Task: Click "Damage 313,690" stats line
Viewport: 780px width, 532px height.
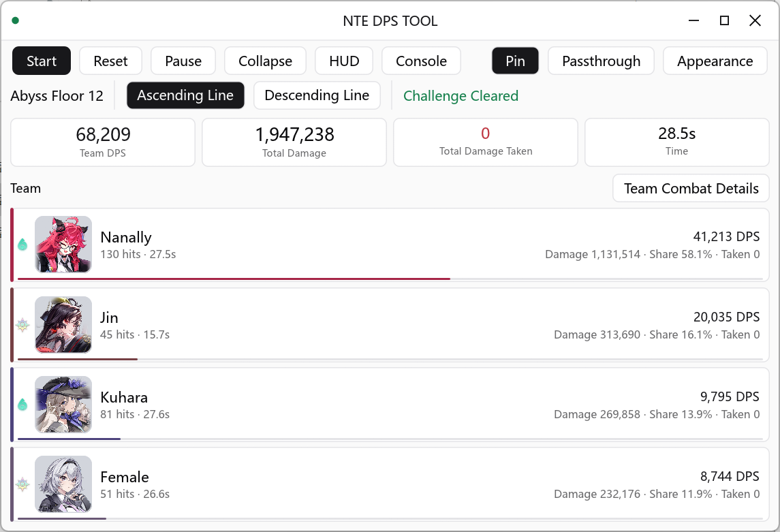Action: (657, 334)
